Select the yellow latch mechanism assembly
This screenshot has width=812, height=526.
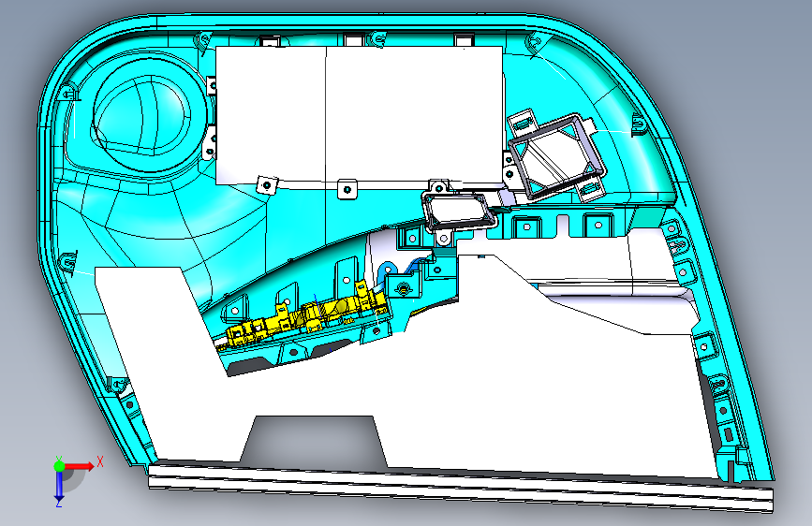306,314
